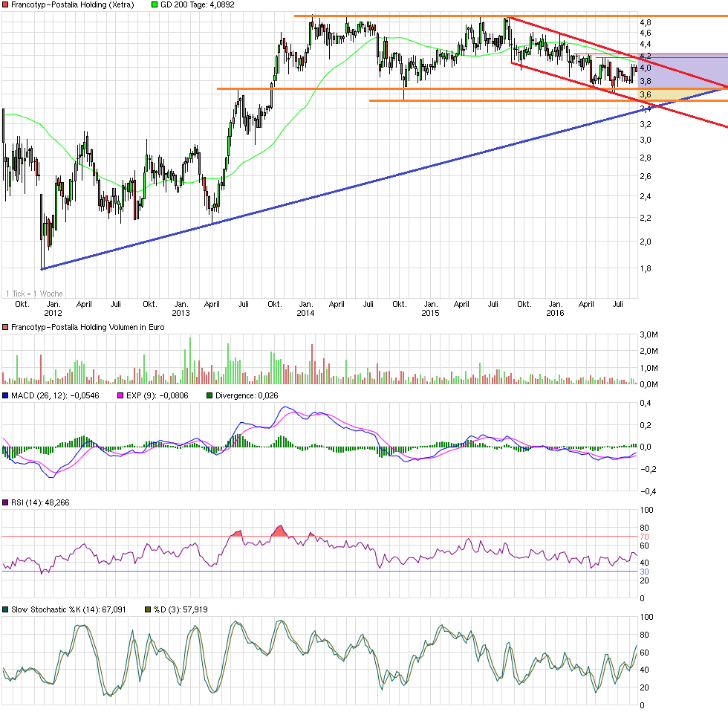
Task: Select the 'GD 200 Tage: 4,0892' label
Action: tap(198, 4)
